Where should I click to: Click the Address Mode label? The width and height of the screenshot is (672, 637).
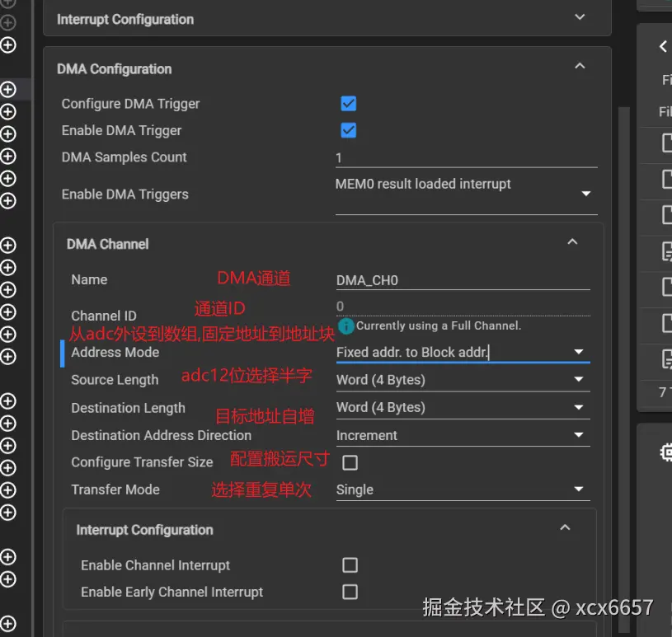(x=115, y=353)
